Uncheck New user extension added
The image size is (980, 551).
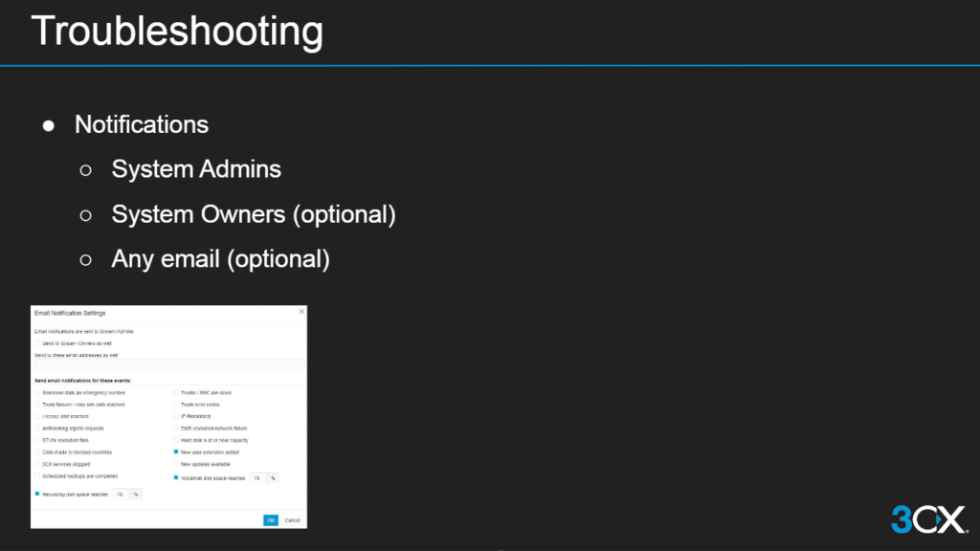coord(176,452)
